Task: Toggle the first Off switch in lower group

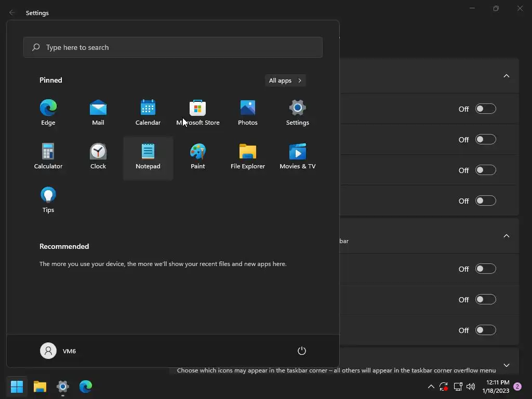Action: click(x=486, y=269)
